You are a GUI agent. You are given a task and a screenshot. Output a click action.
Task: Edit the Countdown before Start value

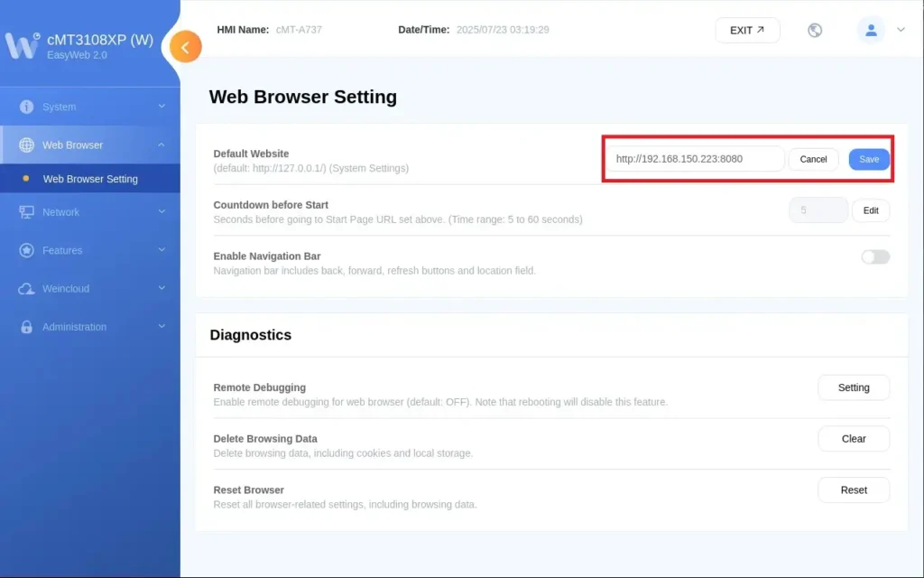click(x=871, y=210)
